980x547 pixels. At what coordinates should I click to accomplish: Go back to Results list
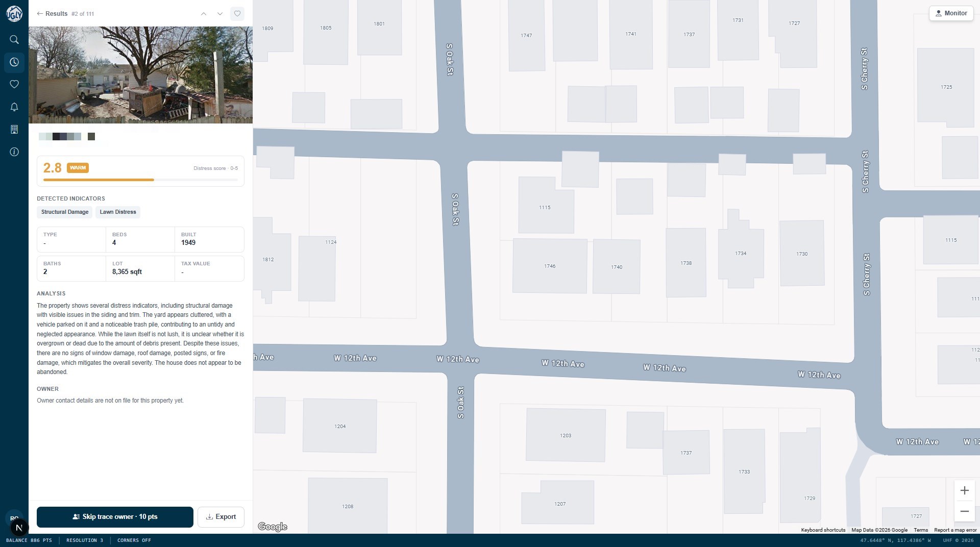click(x=52, y=14)
